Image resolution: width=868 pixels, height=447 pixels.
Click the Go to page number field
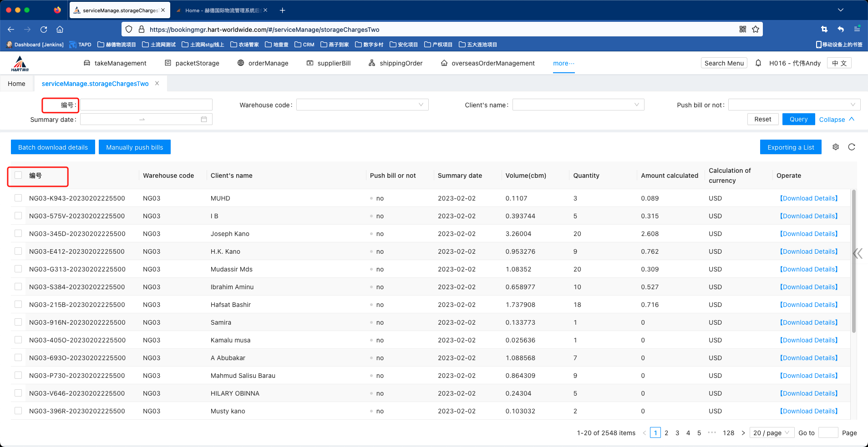pyautogui.click(x=828, y=432)
